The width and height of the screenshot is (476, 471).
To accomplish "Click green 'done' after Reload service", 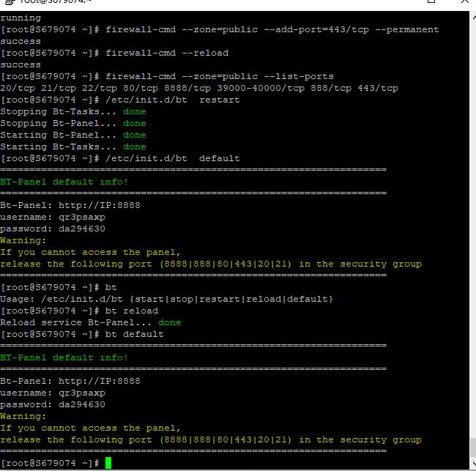I will point(170,322).
